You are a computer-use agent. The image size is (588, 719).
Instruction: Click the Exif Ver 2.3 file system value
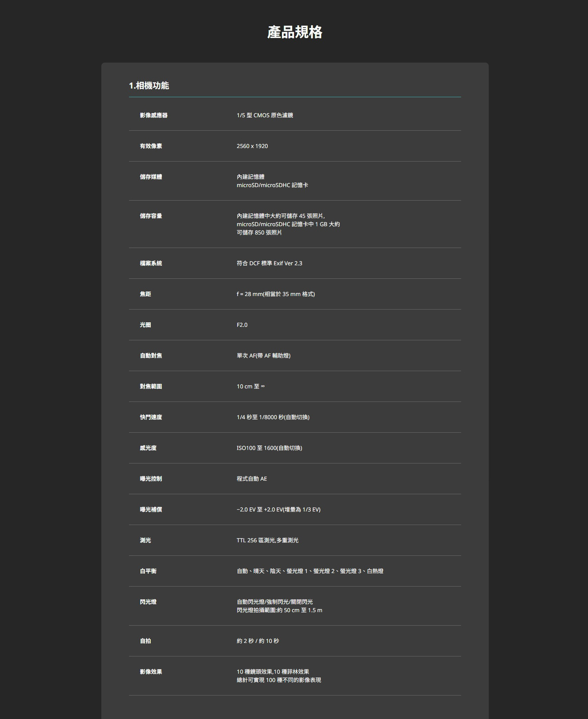point(269,263)
